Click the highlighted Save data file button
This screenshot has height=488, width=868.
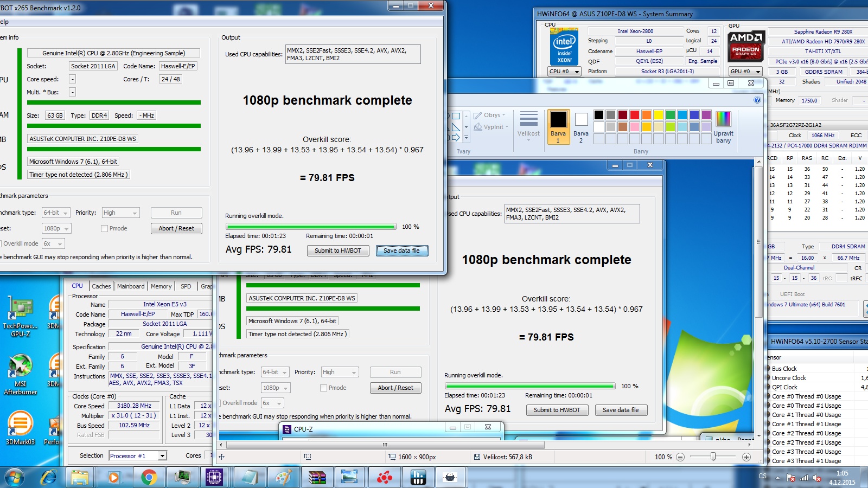click(402, 251)
